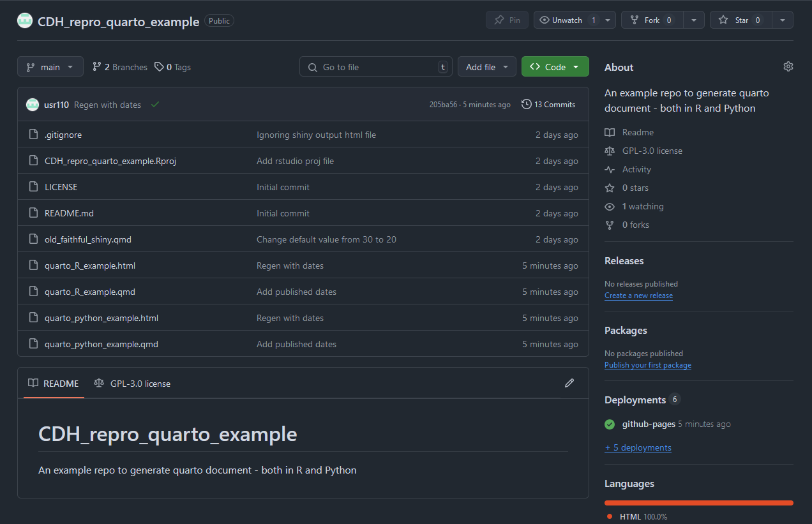This screenshot has width=812, height=524.
Task: Click the usr110 avatar in commit row
Action: (33, 105)
